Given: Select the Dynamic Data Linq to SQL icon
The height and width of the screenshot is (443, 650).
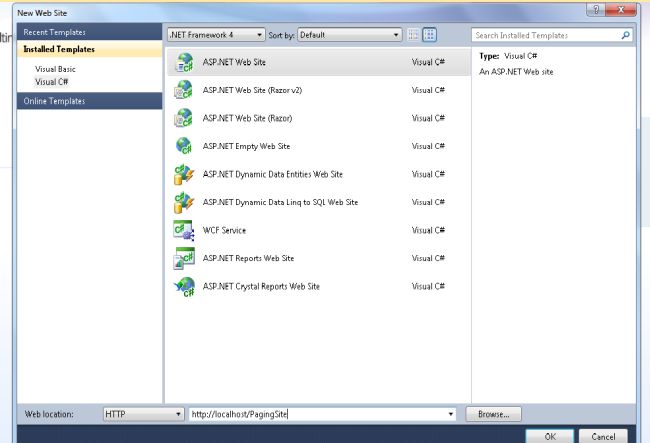Looking at the screenshot, I should click(184, 202).
